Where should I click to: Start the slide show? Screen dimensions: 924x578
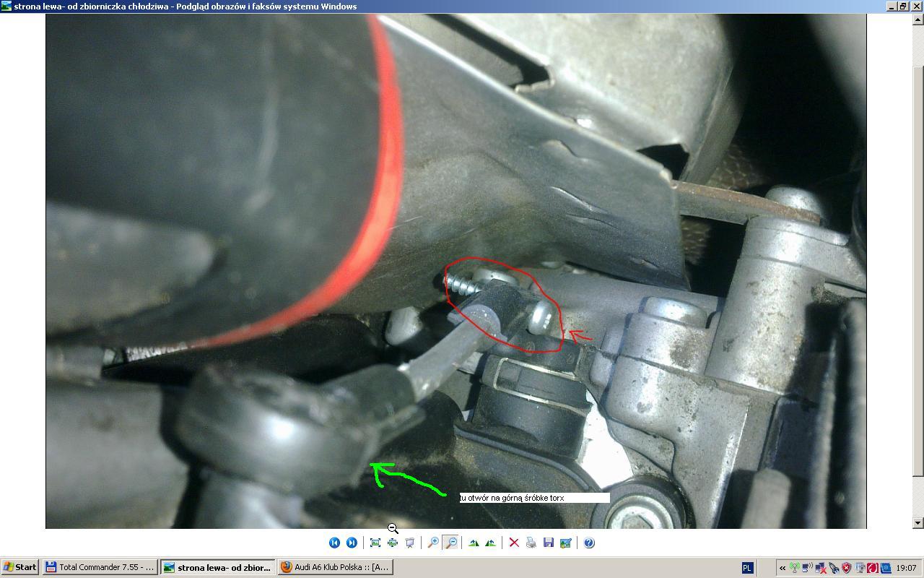tap(410, 543)
